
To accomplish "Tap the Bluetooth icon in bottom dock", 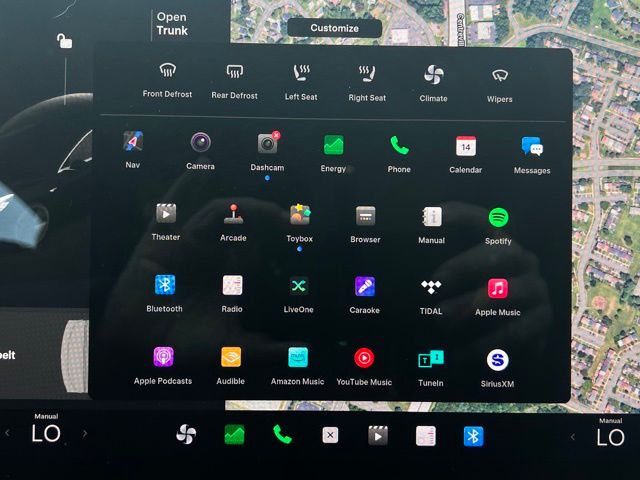I will (473, 436).
